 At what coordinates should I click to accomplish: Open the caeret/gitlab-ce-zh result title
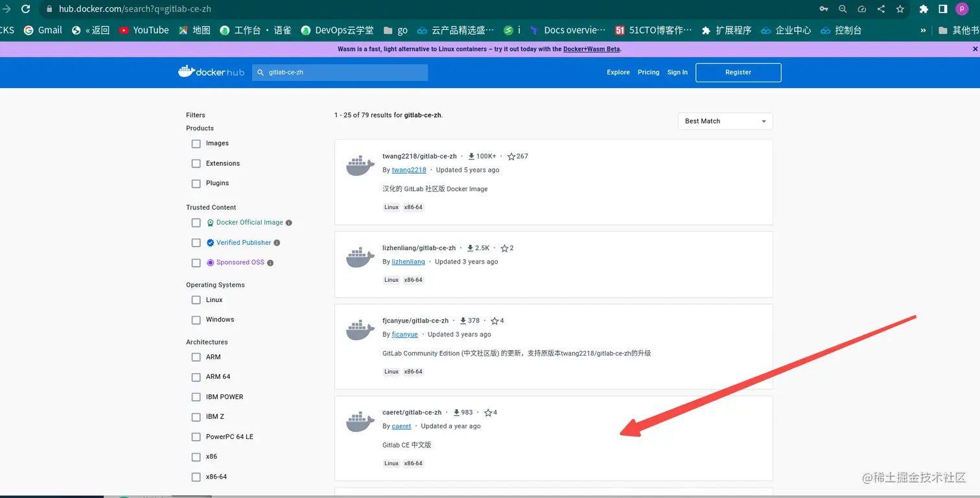(412, 413)
